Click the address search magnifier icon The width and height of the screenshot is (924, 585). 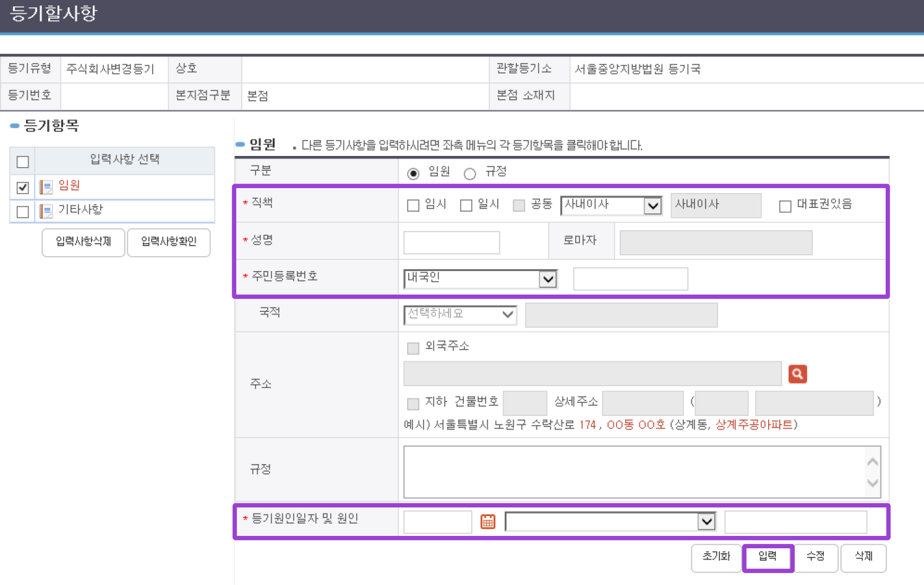click(797, 374)
